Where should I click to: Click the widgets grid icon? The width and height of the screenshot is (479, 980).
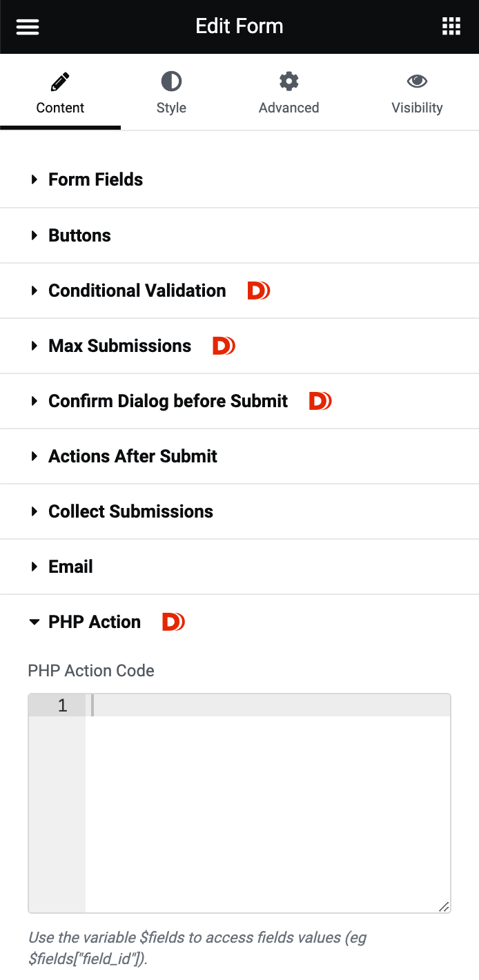coord(451,26)
